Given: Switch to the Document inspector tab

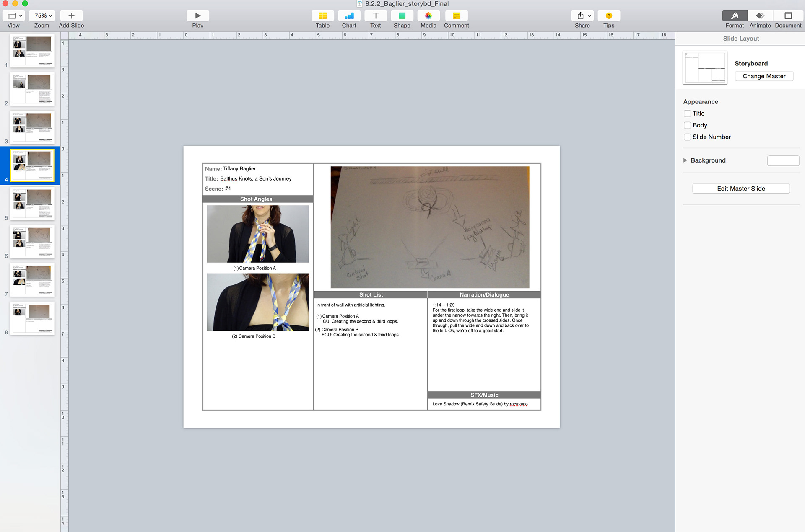Looking at the screenshot, I should (x=788, y=16).
